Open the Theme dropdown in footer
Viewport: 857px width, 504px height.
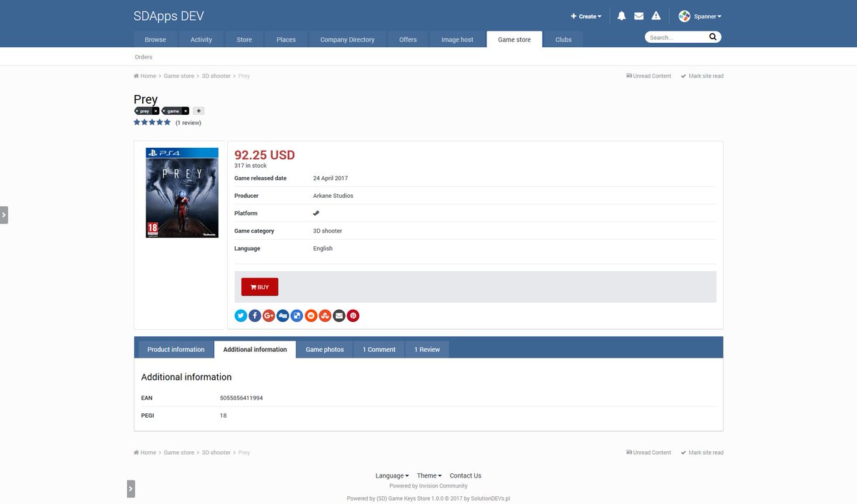pyautogui.click(x=429, y=475)
